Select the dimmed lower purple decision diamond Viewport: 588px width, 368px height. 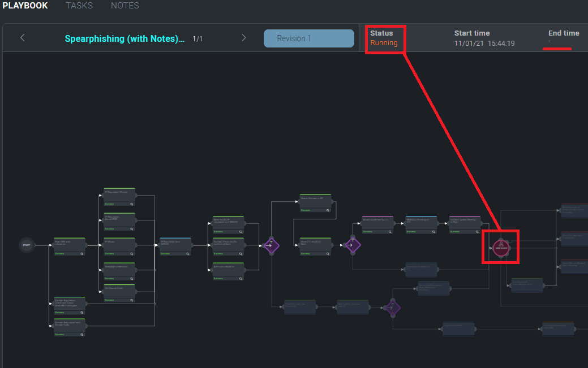tap(392, 308)
